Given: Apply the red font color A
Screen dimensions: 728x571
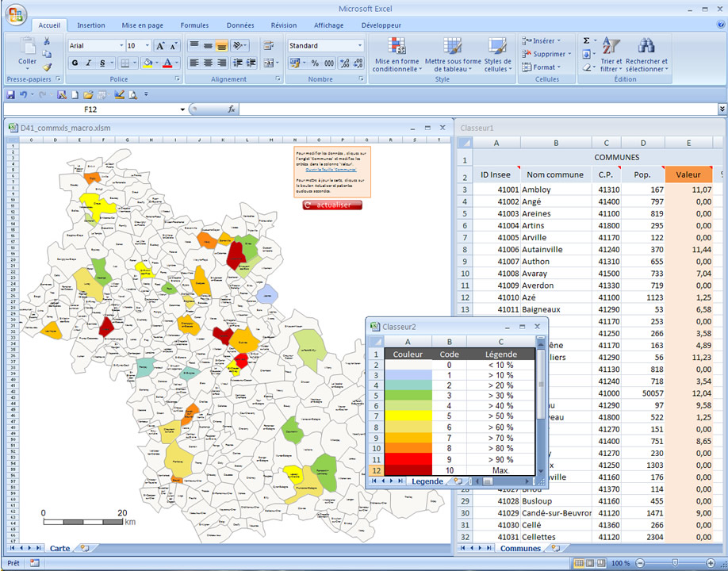Looking at the screenshot, I should (167, 63).
